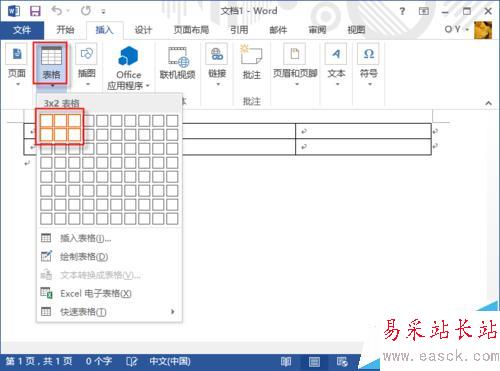Click the right table cell in second row

click(363, 147)
